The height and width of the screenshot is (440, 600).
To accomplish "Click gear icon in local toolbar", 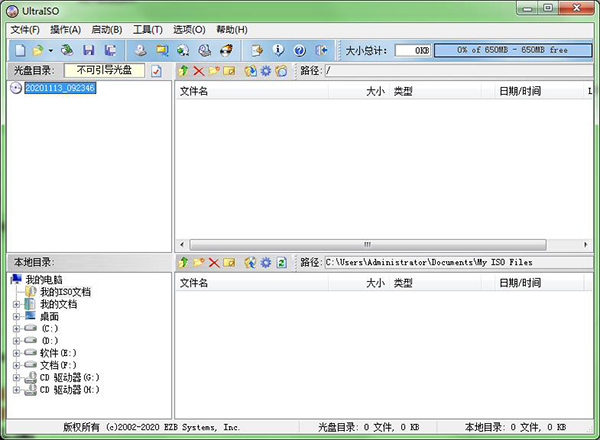I will coord(266,262).
